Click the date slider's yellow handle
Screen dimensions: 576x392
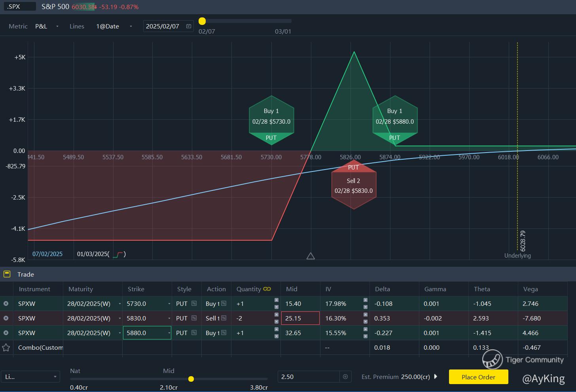202,21
